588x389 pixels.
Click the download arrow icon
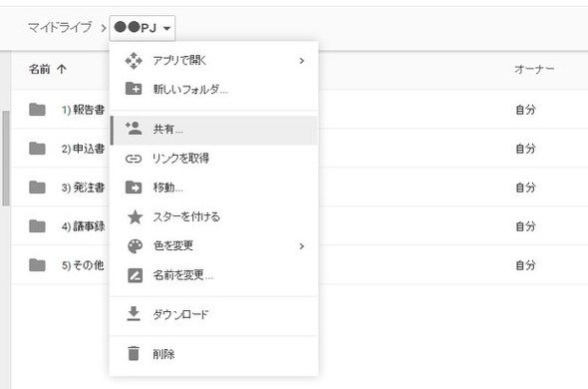pos(134,314)
